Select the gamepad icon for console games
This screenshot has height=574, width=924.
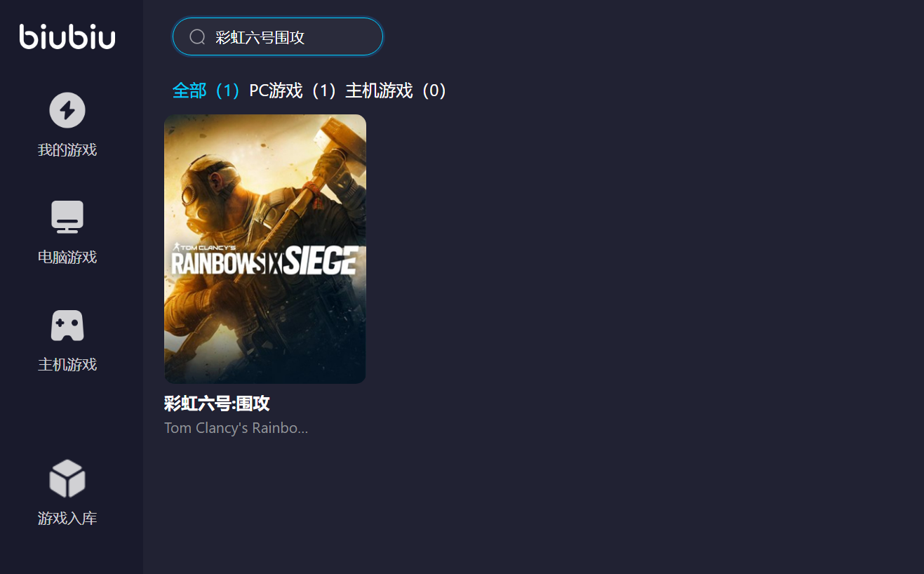(x=67, y=326)
